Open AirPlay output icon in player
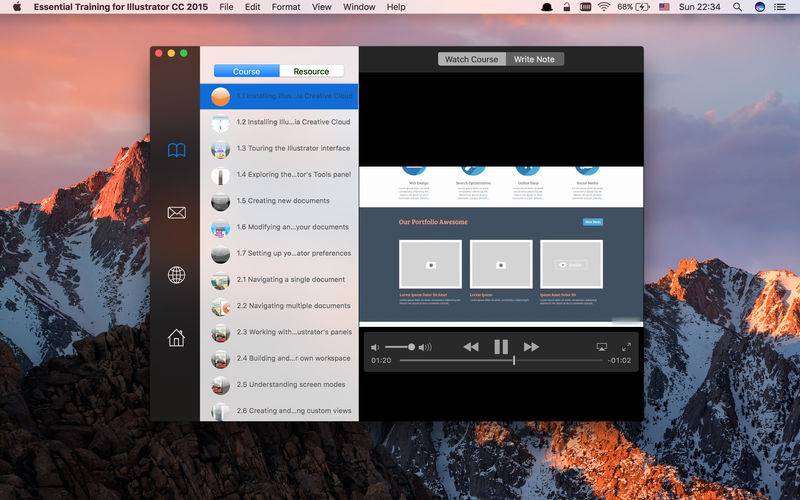 (602, 347)
